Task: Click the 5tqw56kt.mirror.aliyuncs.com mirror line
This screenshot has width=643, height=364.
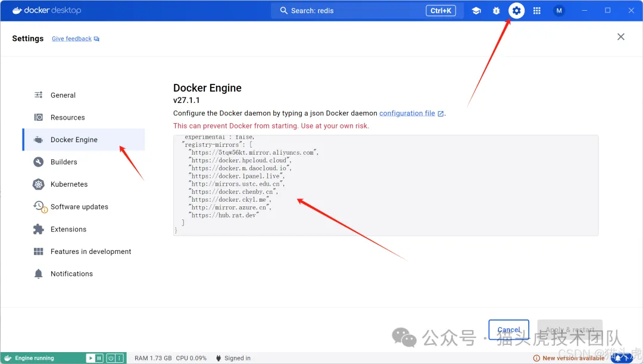Action: coord(254,153)
